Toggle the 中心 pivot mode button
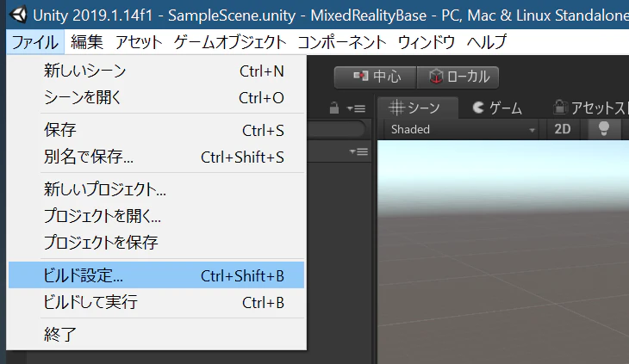 point(376,77)
